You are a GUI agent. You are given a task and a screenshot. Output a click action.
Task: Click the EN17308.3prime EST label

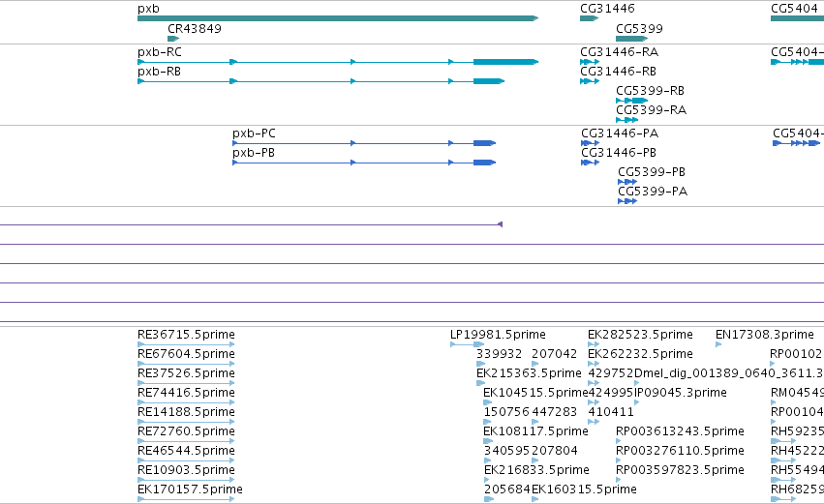click(x=765, y=335)
